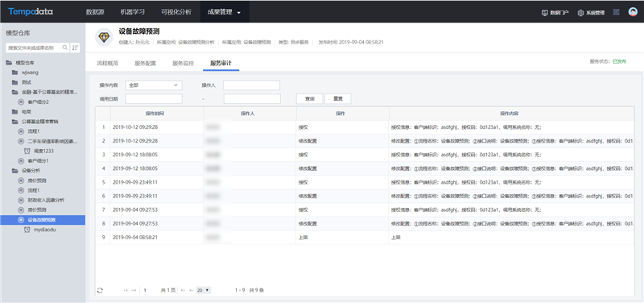The height and width of the screenshot is (303, 644).
Task: Click the 操作内容 column header
Action: tap(511, 114)
